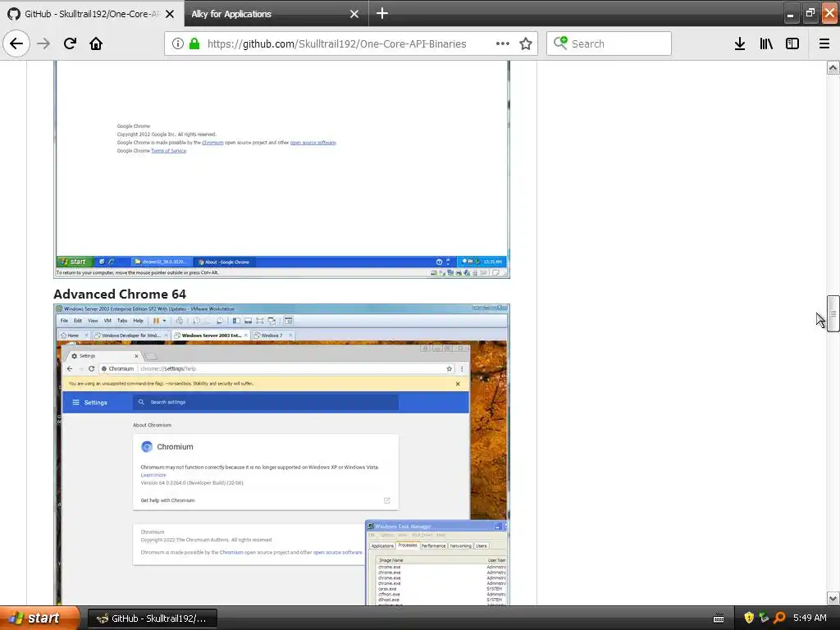Click the green secure padlock icon
Viewport: 840px width, 630px height.
click(x=194, y=44)
